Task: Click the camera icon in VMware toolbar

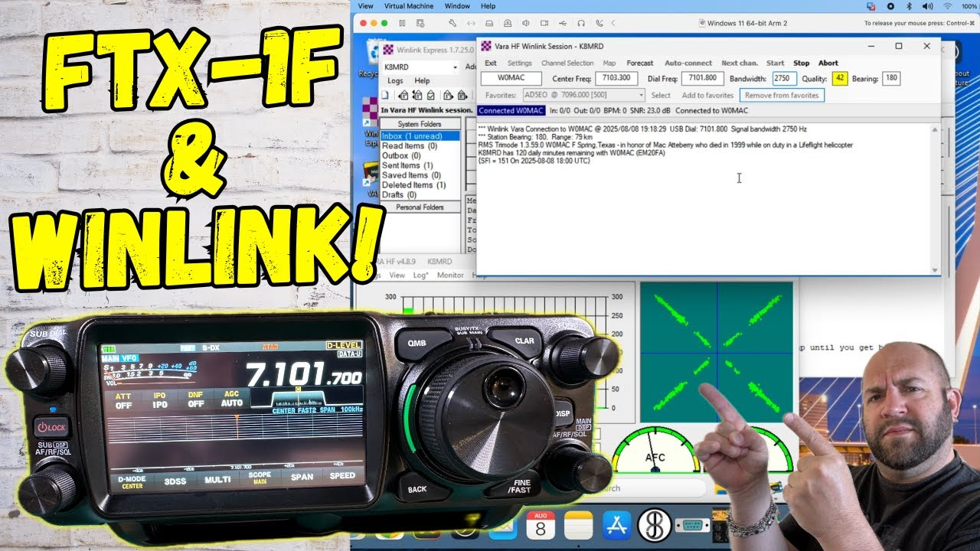Action: (x=544, y=23)
